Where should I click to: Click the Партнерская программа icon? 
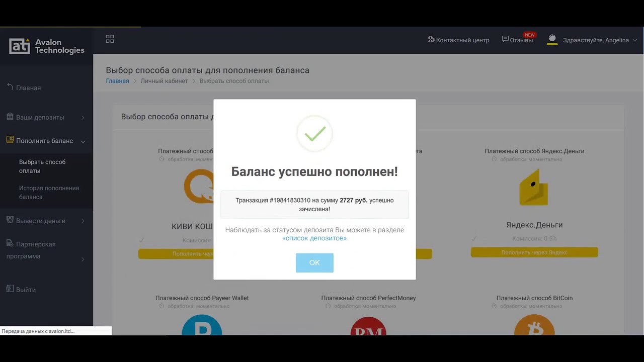(x=10, y=243)
